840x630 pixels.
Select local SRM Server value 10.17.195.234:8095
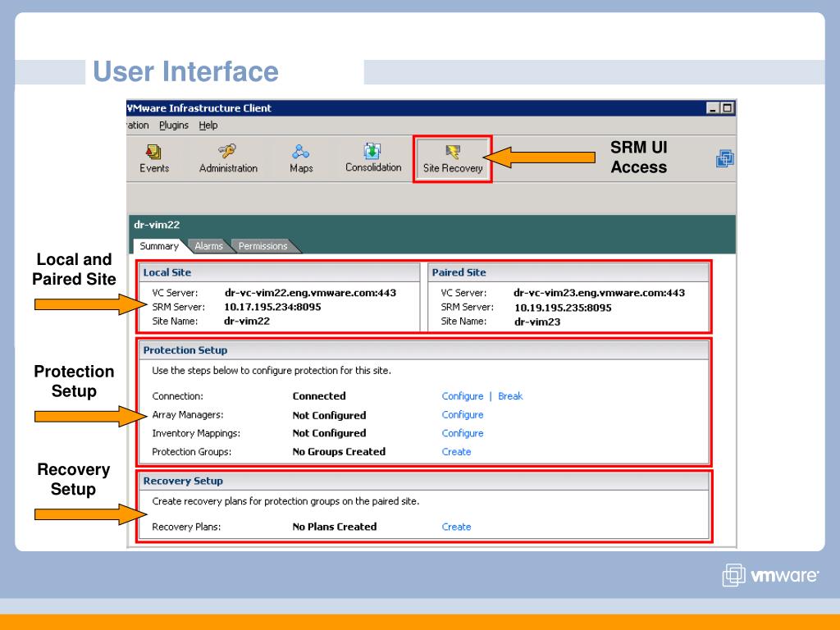[272, 307]
